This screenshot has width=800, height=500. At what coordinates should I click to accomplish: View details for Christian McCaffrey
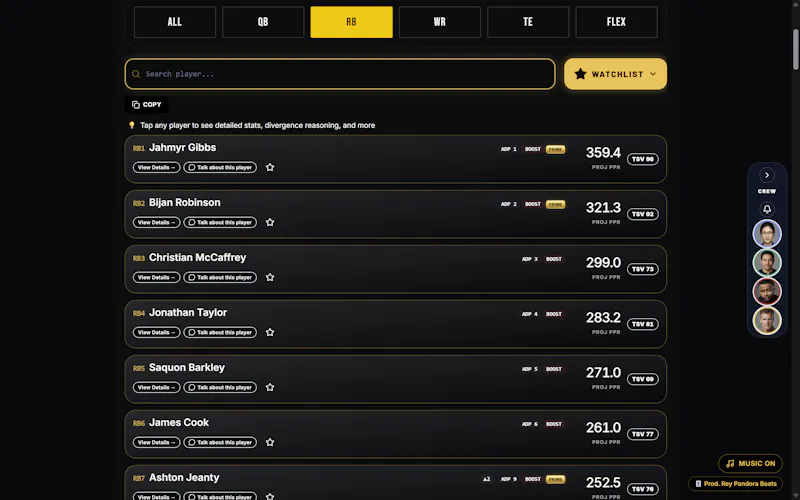point(156,278)
